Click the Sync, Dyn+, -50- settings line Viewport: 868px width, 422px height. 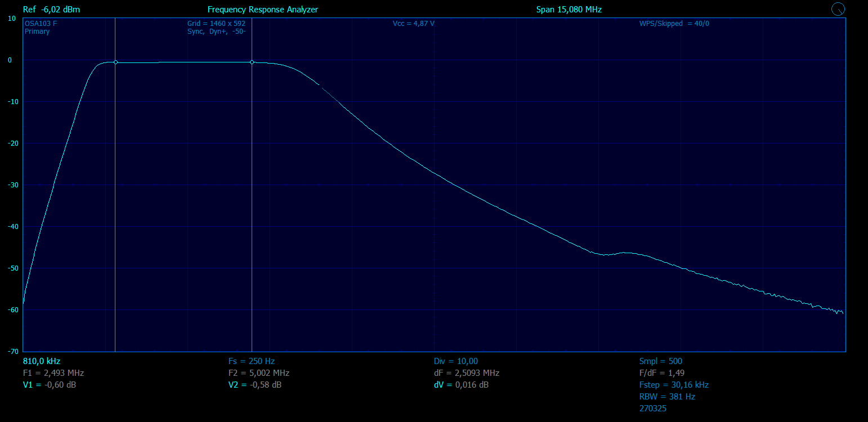216,32
